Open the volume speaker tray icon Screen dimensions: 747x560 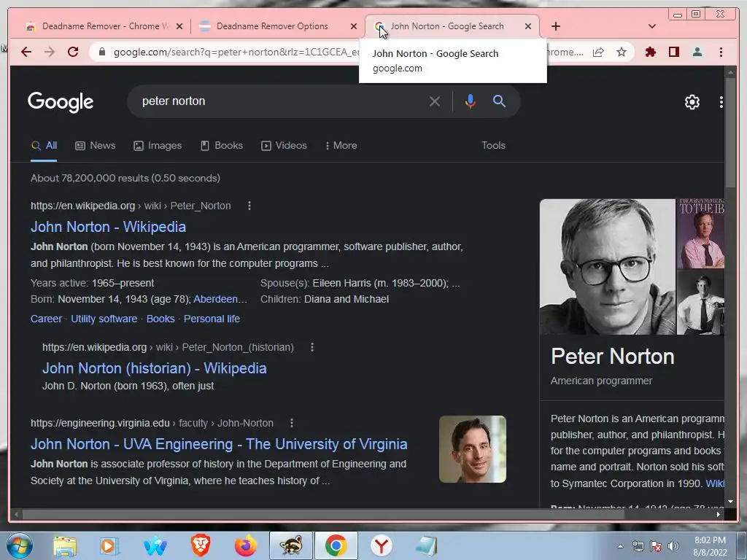click(673, 546)
